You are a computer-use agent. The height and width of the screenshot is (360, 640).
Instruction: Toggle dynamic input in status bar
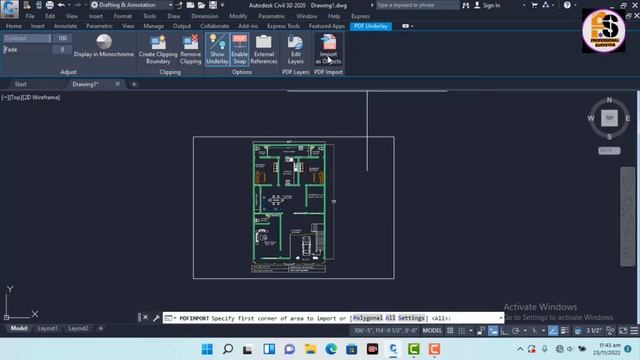tap(493, 331)
